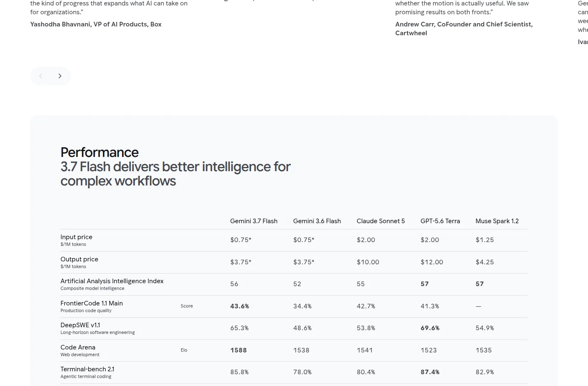This screenshot has width=588, height=386.
Task: Click the DeepSWE v1.1 row label
Action: pyautogui.click(x=80, y=325)
